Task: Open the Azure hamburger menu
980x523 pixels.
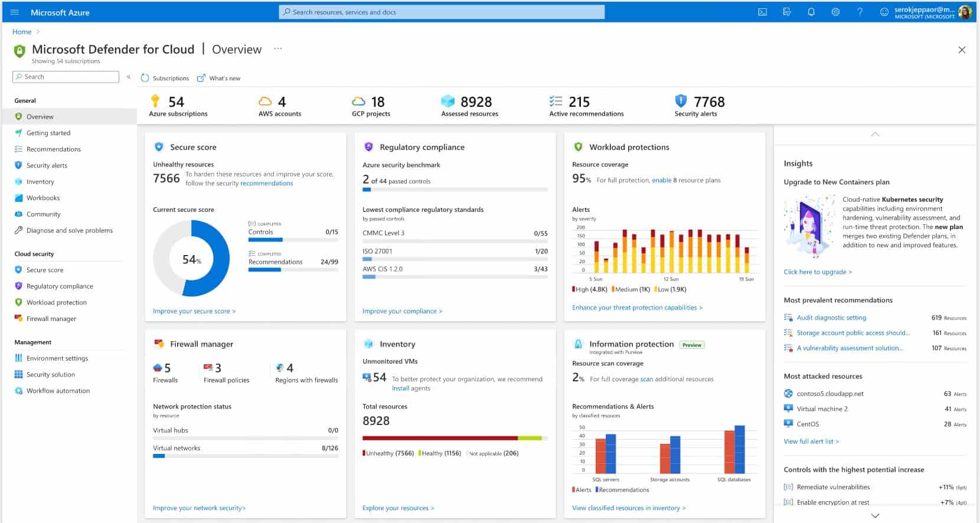Action: pyautogui.click(x=15, y=12)
